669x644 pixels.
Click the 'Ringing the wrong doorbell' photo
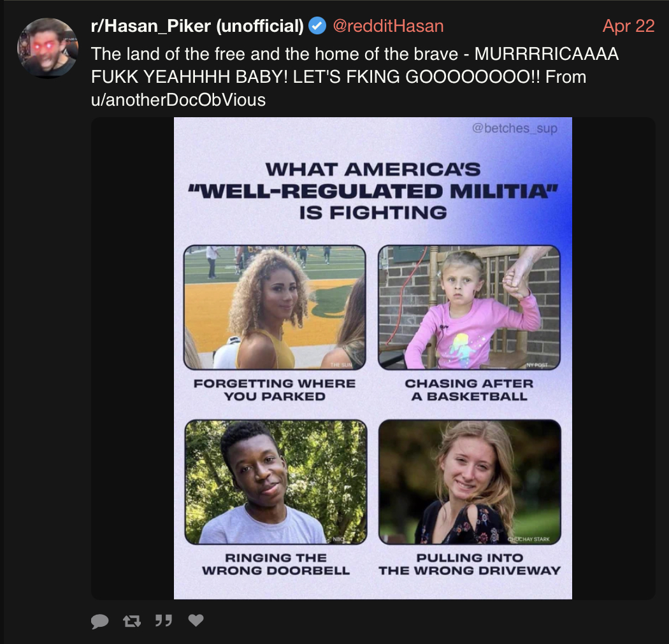click(276, 482)
